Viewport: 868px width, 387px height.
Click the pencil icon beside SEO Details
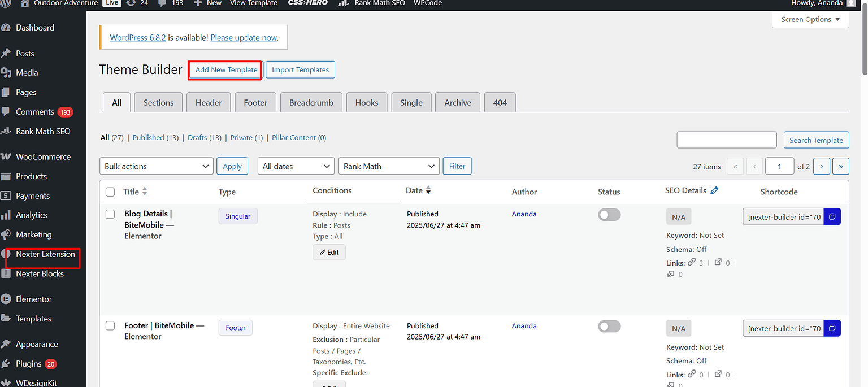tap(714, 190)
